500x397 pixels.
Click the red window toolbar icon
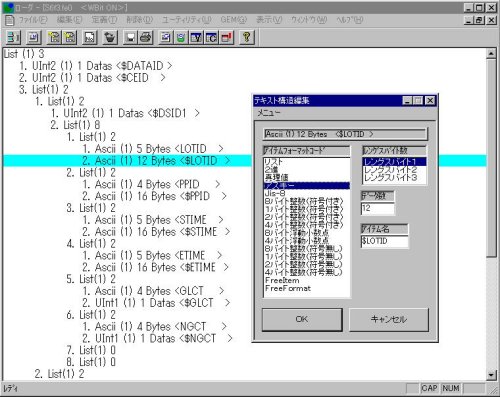(227, 38)
